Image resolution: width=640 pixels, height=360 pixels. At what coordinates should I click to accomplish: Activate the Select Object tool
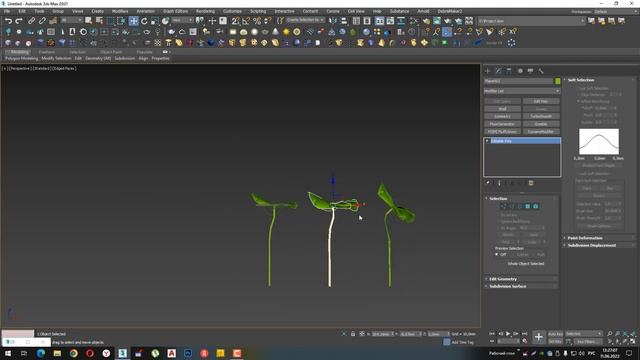(89, 21)
